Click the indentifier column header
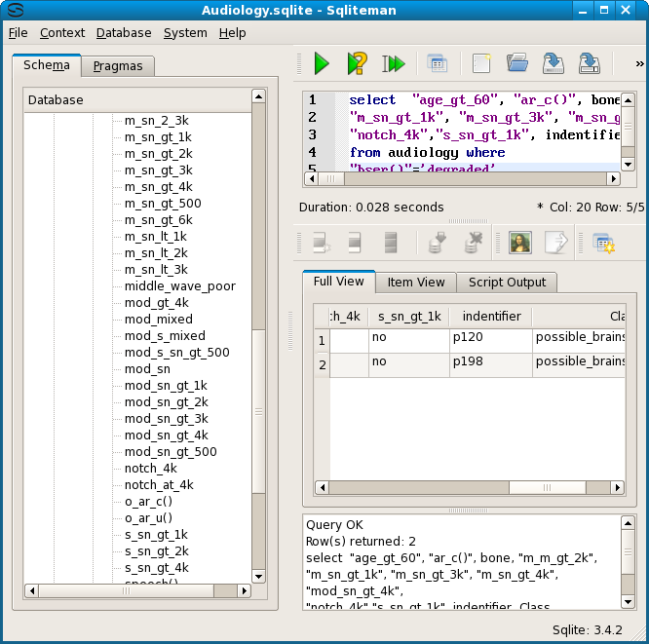The height and width of the screenshot is (644, 649). 491,317
